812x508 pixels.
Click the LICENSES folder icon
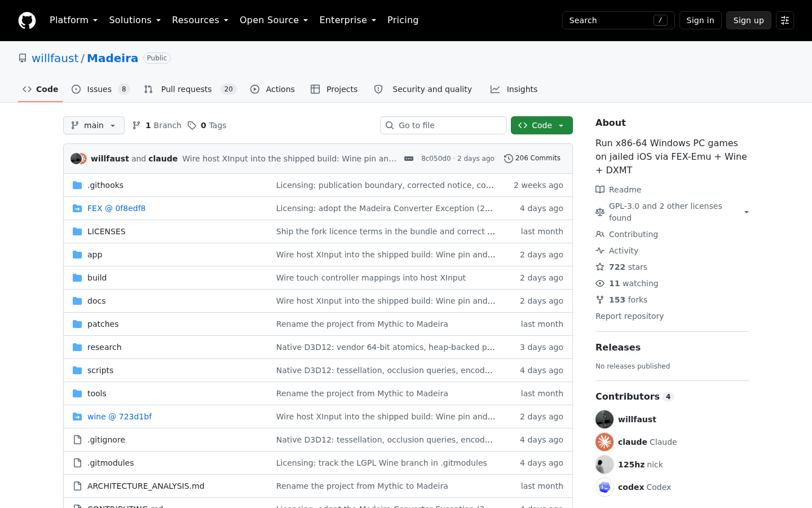tap(77, 231)
